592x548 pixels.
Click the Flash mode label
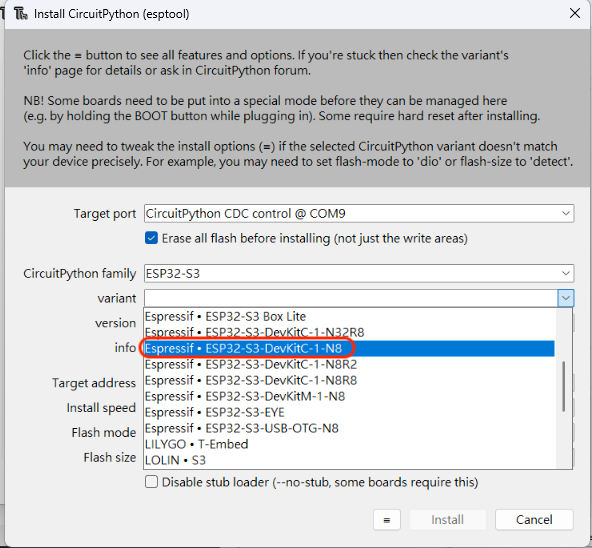click(103, 432)
